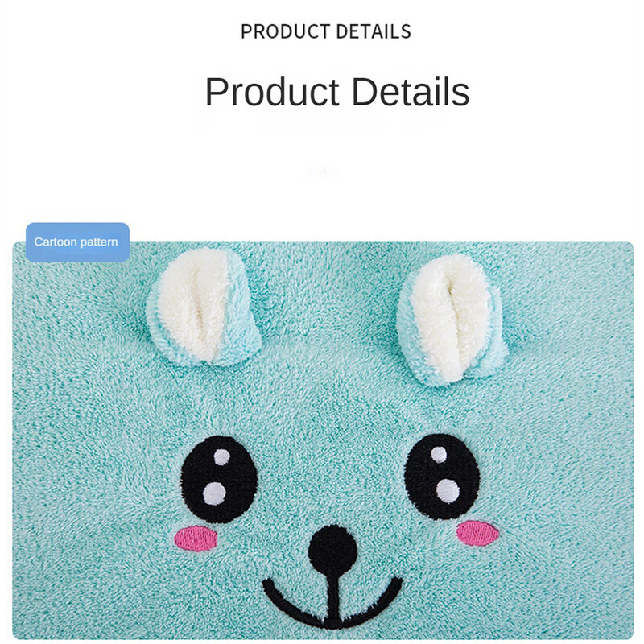Click the word "Details" in large title
The height and width of the screenshot is (644, 644).
tap(411, 92)
